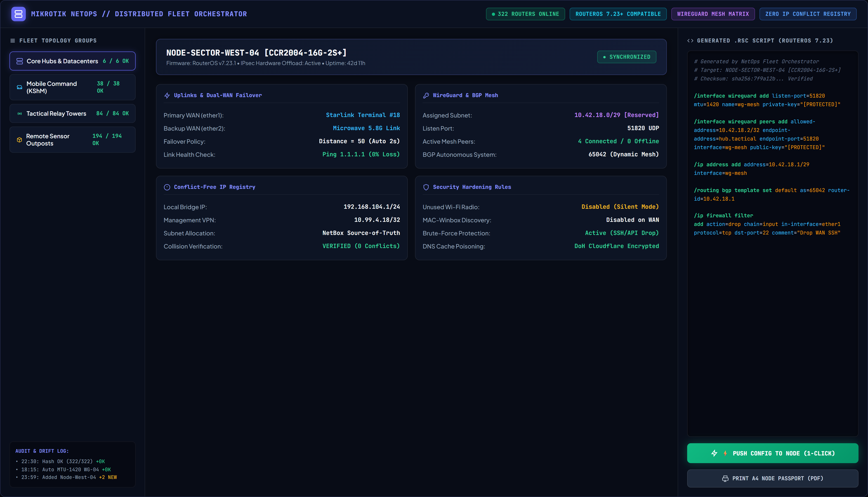The height and width of the screenshot is (497, 868).
Task: Click the 322 Routers Online badge
Action: tap(525, 14)
